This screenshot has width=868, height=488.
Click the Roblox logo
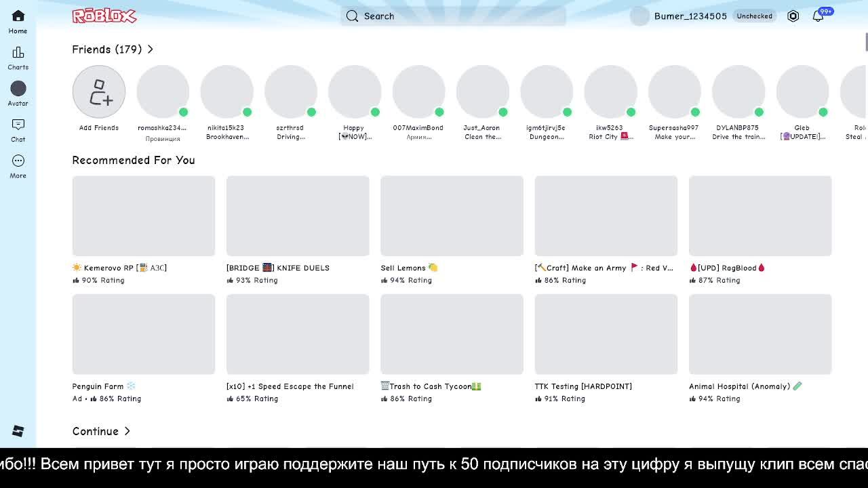click(104, 16)
